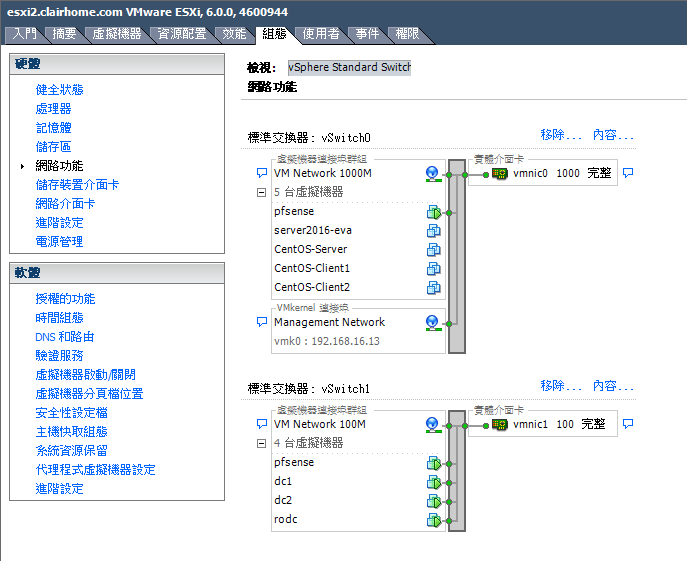Open 網路介面卡 in the hardware panel
This screenshot has height=561, width=687.
coord(65,204)
